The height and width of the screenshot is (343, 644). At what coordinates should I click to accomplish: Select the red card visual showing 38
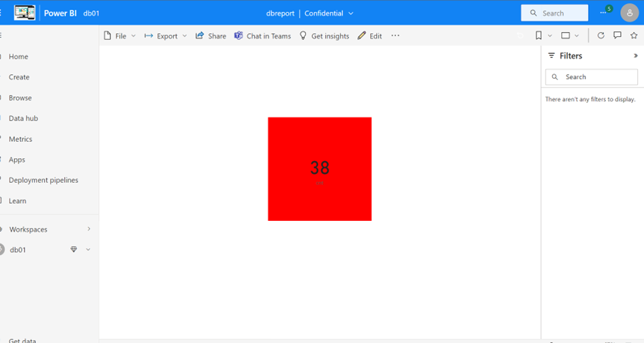320,168
